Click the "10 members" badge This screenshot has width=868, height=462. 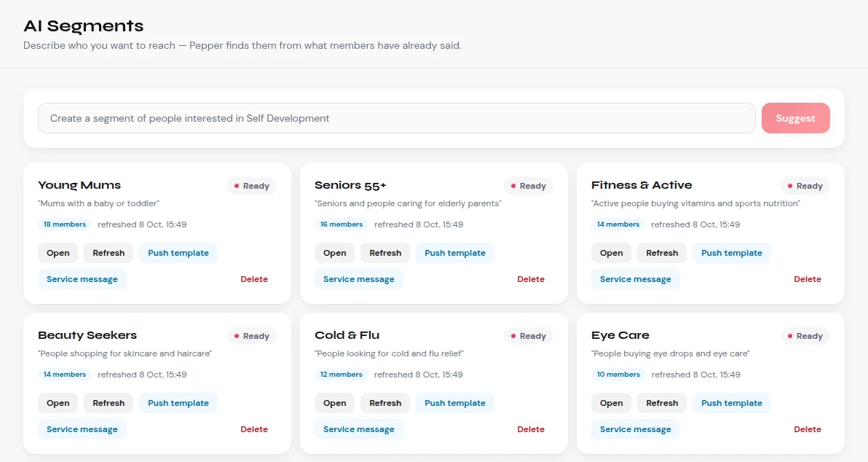(x=618, y=375)
